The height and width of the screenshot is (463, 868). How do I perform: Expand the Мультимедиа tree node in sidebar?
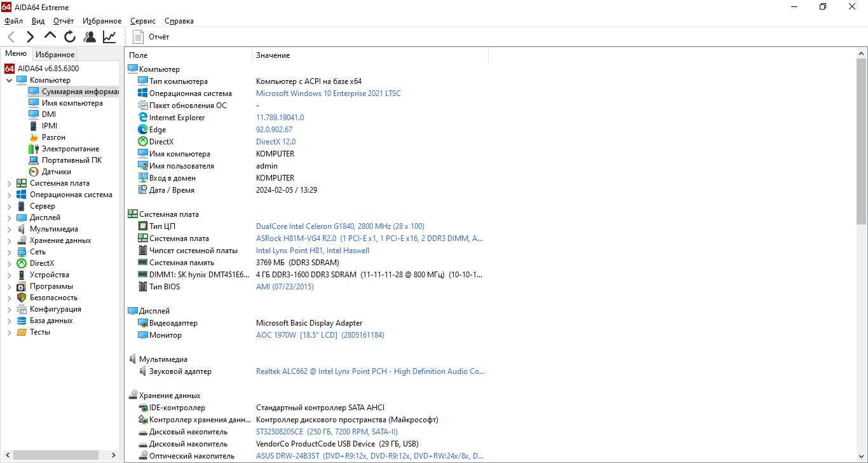10,229
